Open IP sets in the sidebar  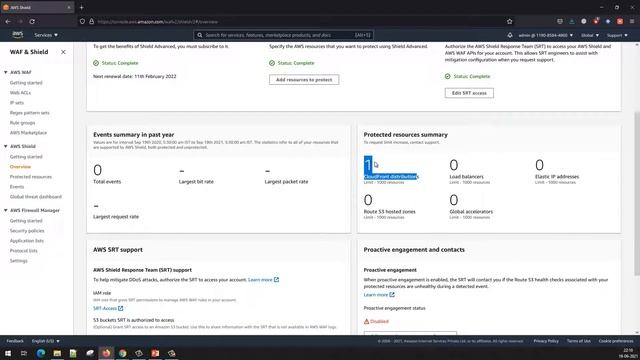click(17, 103)
